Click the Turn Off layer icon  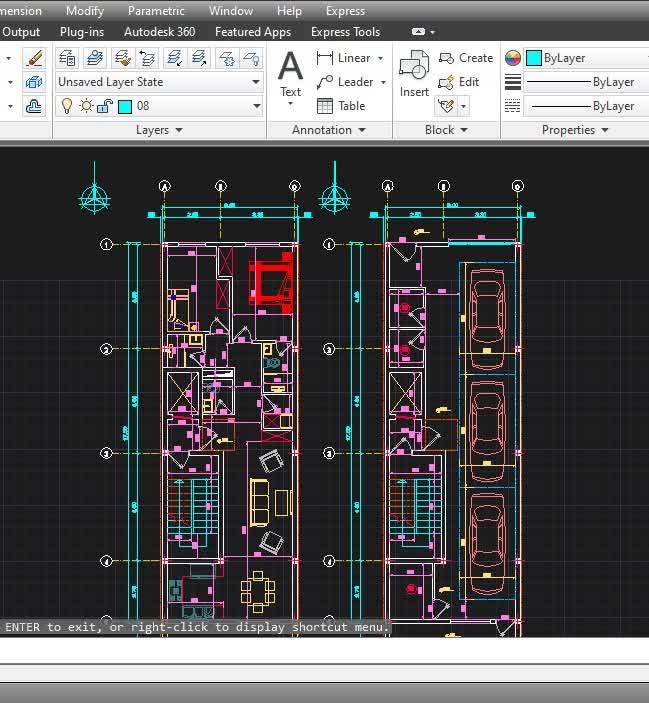tap(251, 58)
